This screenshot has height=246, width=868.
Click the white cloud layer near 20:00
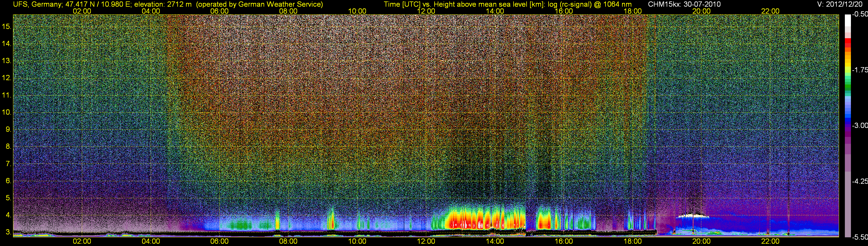pos(692,215)
